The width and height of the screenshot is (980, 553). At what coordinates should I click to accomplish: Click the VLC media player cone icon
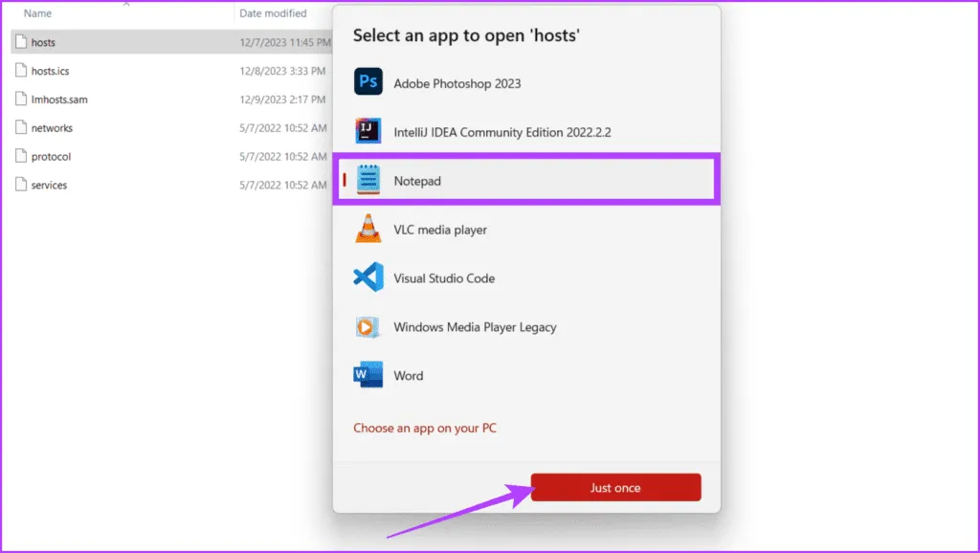(x=368, y=230)
